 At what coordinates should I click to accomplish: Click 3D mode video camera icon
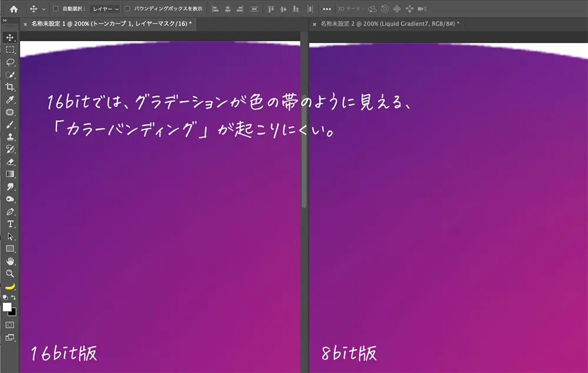tap(422, 9)
